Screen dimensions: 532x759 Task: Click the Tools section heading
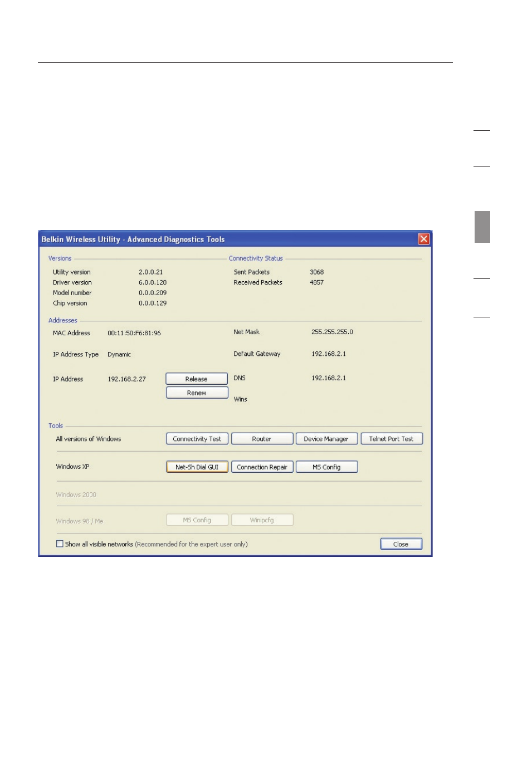click(x=56, y=425)
